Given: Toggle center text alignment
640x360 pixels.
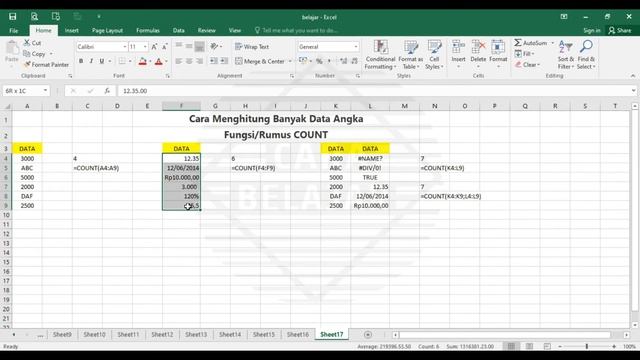Looking at the screenshot, I should (189, 61).
